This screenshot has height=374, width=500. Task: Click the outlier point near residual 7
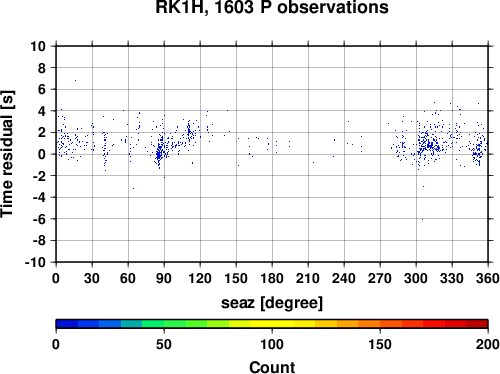tap(75, 80)
